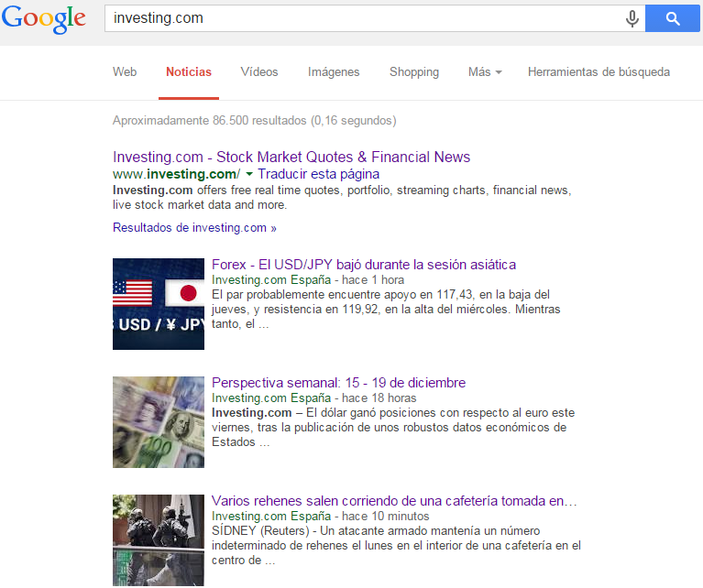Open the armed police thumbnail image
The width and height of the screenshot is (703, 588).
[x=159, y=540]
